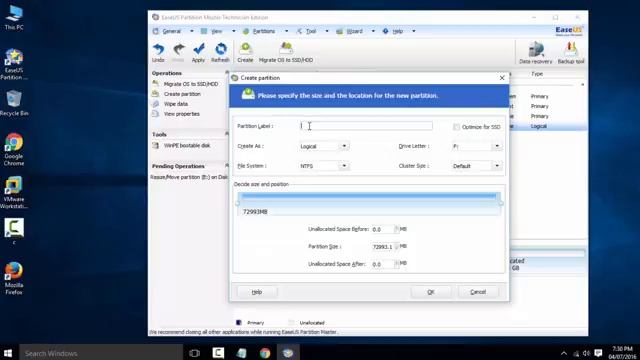Select View properties in Operations panel

(182, 114)
